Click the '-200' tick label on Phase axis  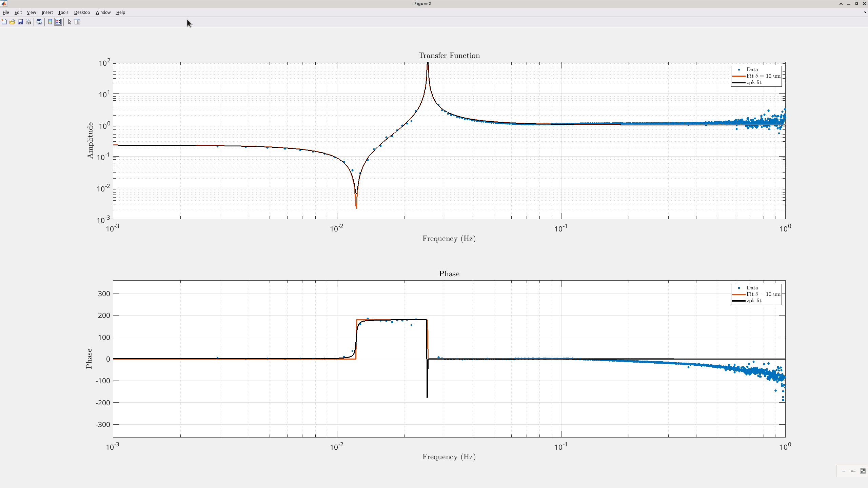tap(103, 403)
